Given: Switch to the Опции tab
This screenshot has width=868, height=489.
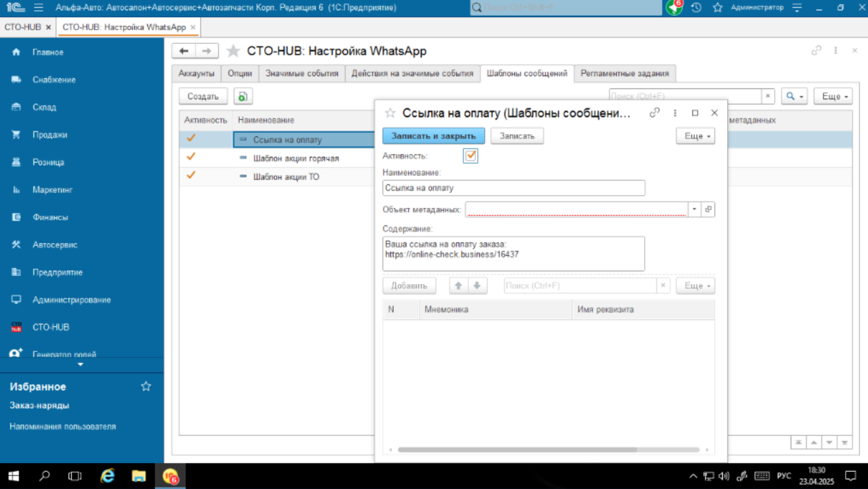Looking at the screenshot, I should point(240,73).
